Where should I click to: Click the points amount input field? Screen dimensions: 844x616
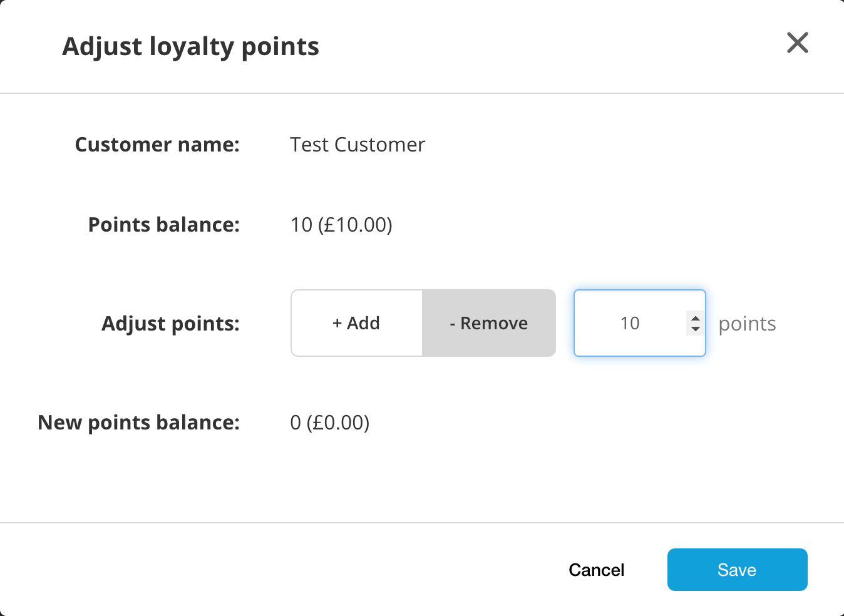coord(629,323)
